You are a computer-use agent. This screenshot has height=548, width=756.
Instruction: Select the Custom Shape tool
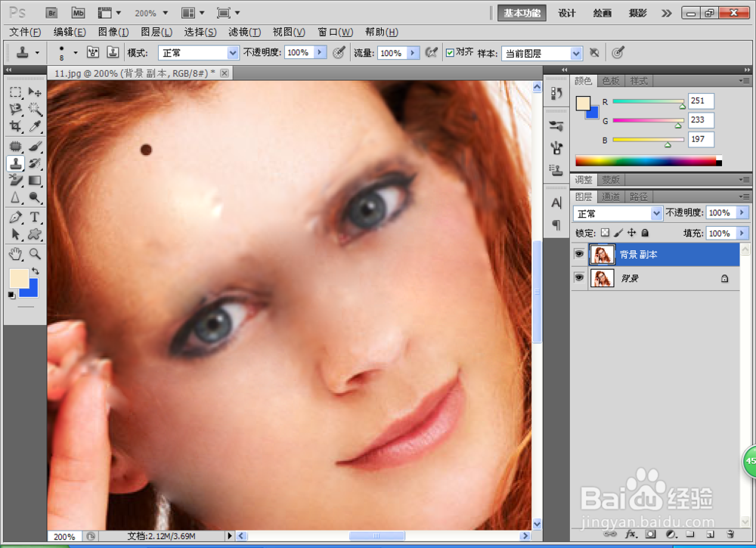[34, 235]
